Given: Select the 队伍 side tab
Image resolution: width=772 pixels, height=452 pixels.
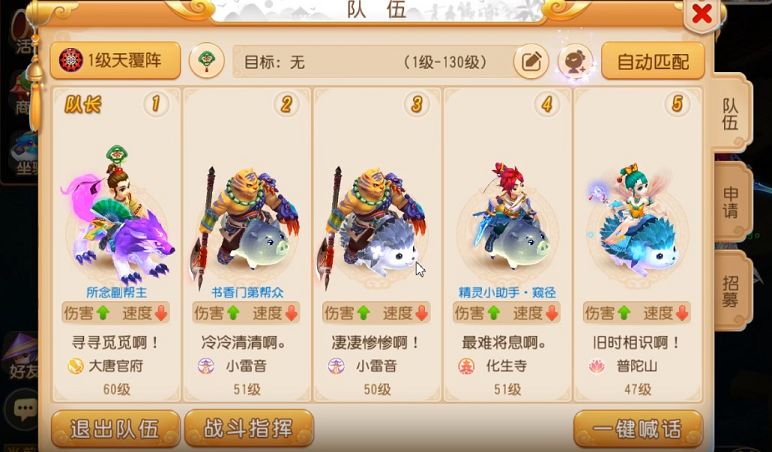Looking at the screenshot, I should coord(730,114).
